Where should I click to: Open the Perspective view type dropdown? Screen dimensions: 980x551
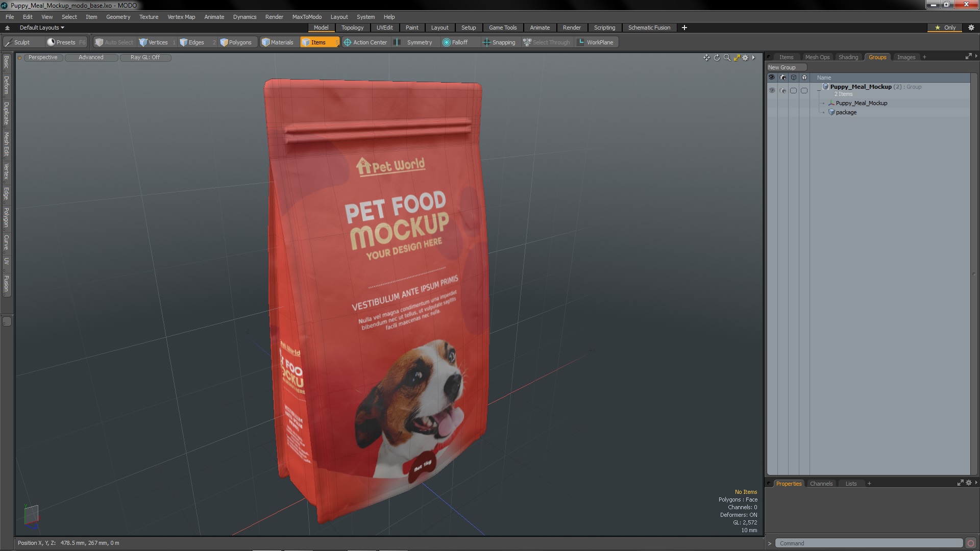coord(43,57)
